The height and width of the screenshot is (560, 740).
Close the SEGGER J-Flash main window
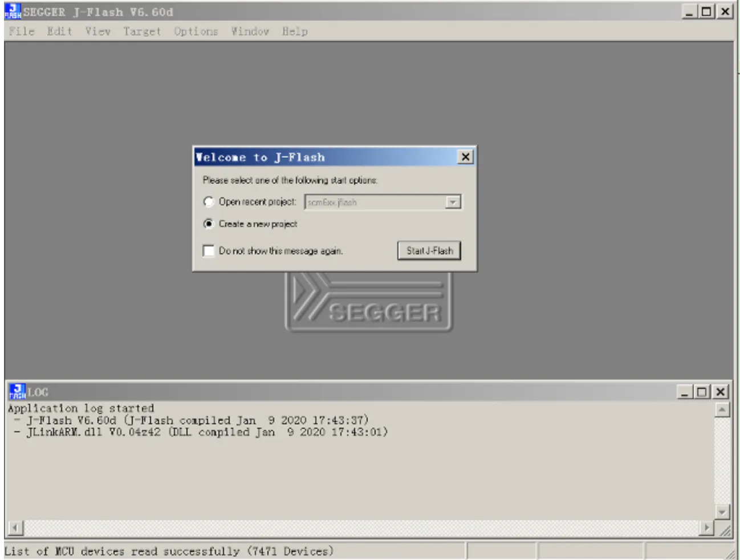725,11
